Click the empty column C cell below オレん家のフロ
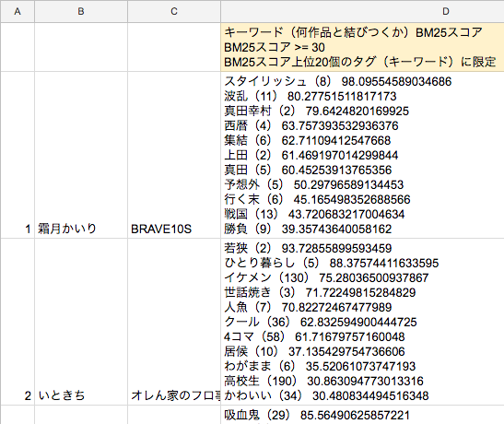This screenshot has height=424, width=504. (x=174, y=415)
